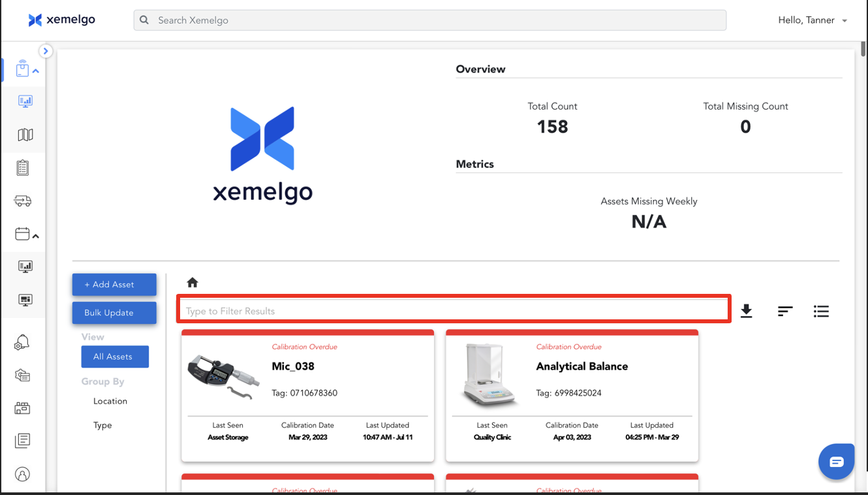
Task: Open the asset tag module icon in sidebar
Action: coord(22,69)
